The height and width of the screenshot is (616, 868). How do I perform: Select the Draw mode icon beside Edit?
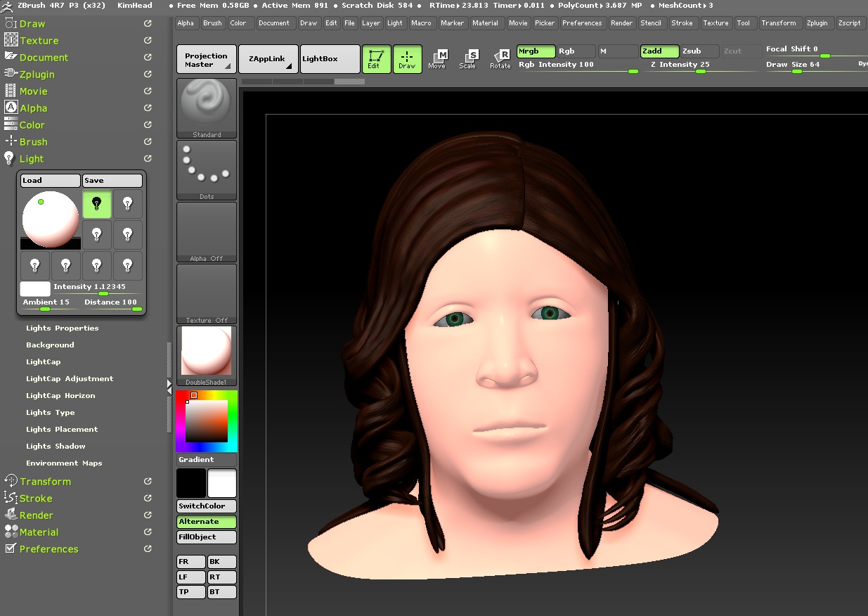tap(407, 59)
